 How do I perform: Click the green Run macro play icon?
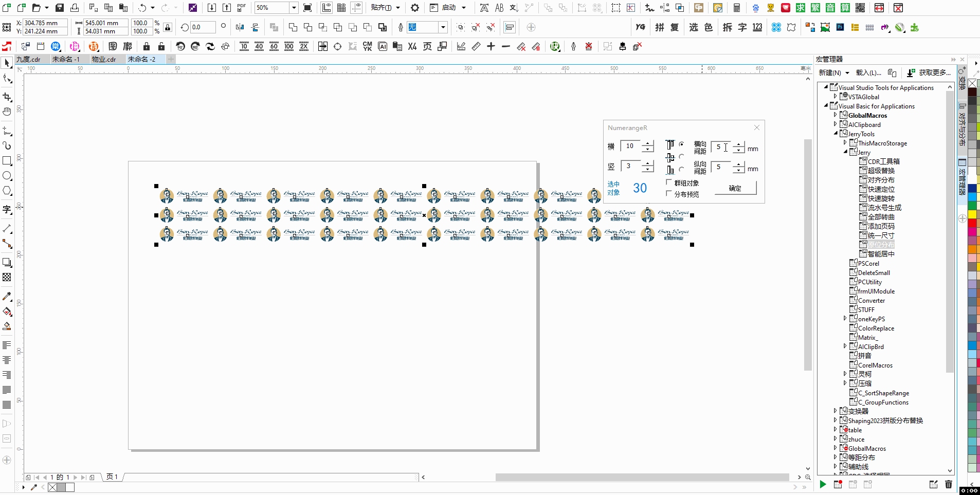click(x=823, y=484)
